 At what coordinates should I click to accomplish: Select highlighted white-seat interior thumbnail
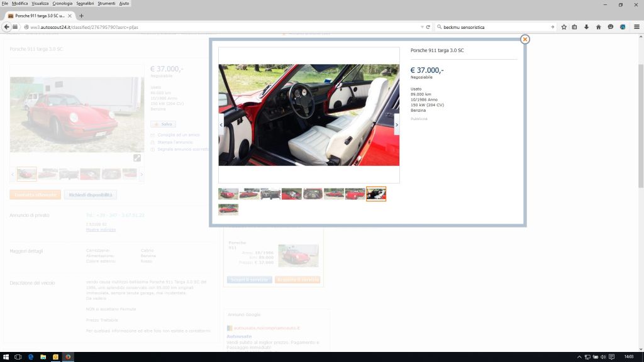(x=376, y=194)
